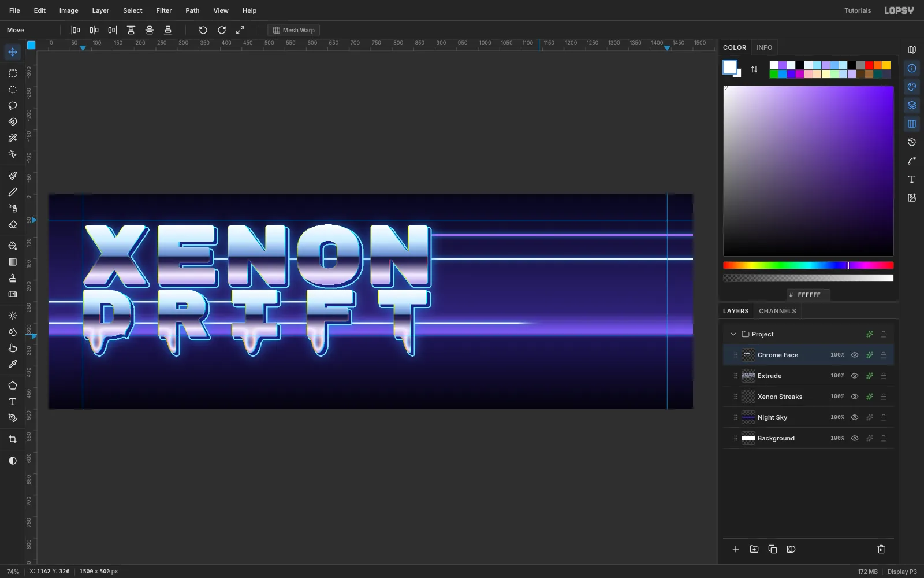This screenshot has height=578, width=924.
Task: Swap foreground and background colors
Action: click(754, 69)
